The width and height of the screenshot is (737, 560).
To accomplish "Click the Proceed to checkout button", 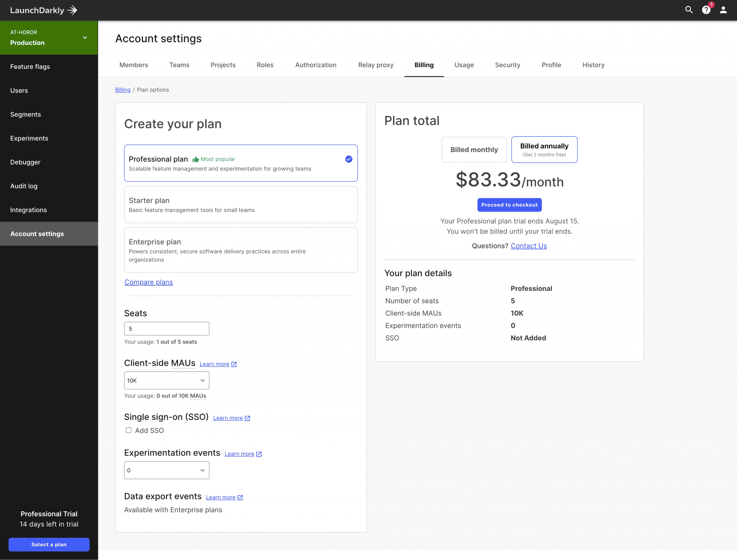I will tap(509, 204).
